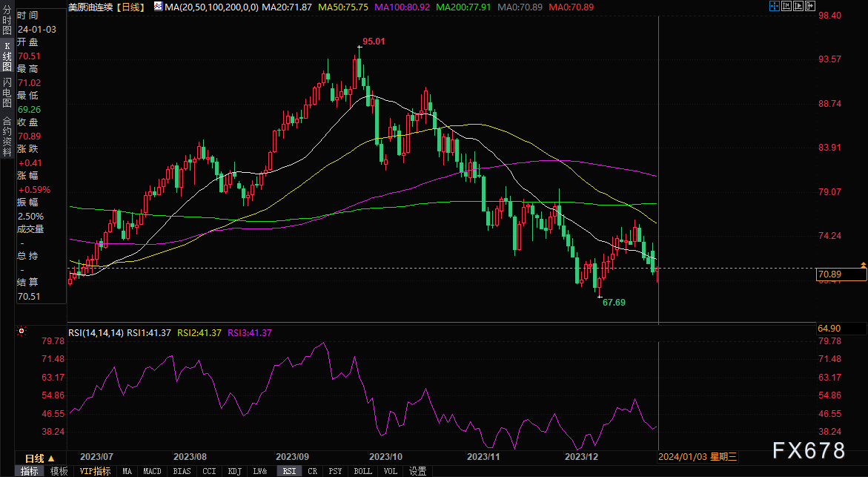Select the MA indicator tab
The image size is (868, 477).
(x=127, y=472)
